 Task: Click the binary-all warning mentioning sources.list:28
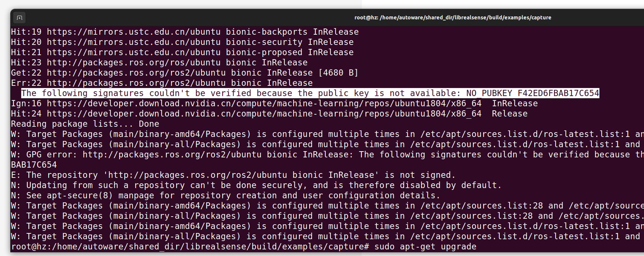327,216
